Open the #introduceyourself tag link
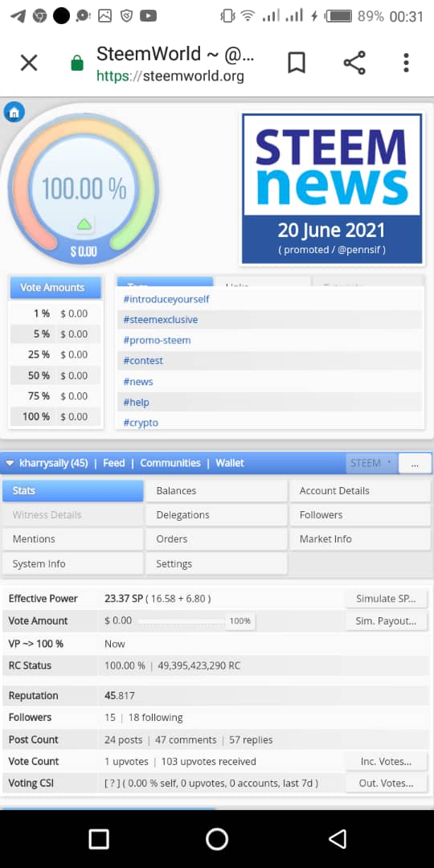The height and width of the screenshot is (868, 434). point(166,300)
